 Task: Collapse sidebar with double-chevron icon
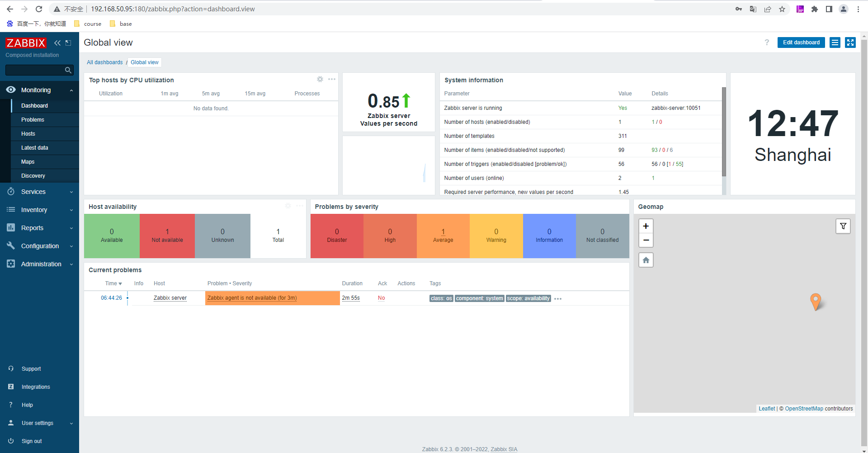[x=57, y=43]
